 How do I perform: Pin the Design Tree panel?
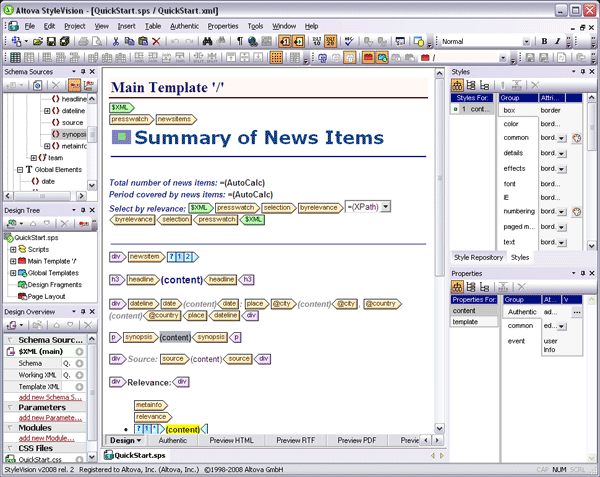[83, 210]
